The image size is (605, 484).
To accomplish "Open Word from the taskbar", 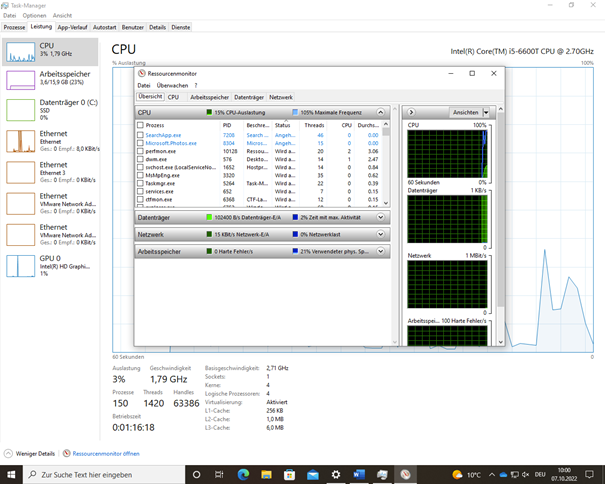I will pyautogui.click(x=359, y=474).
